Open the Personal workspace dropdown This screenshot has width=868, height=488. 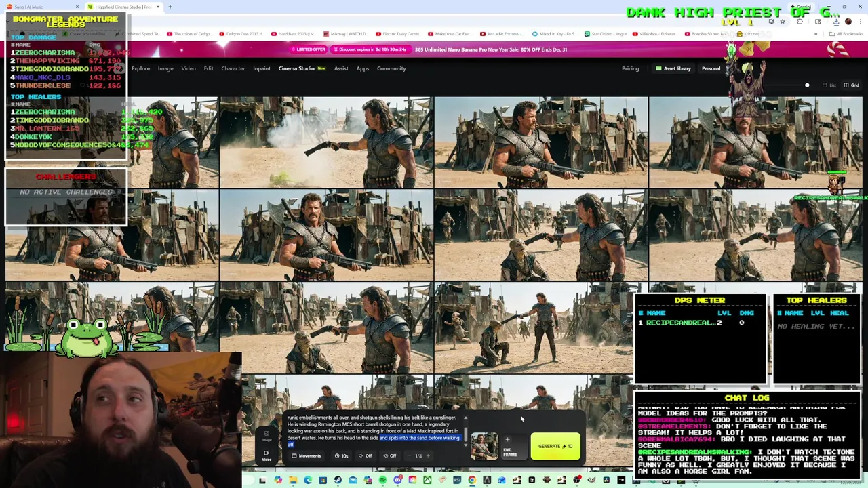click(715, 68)
